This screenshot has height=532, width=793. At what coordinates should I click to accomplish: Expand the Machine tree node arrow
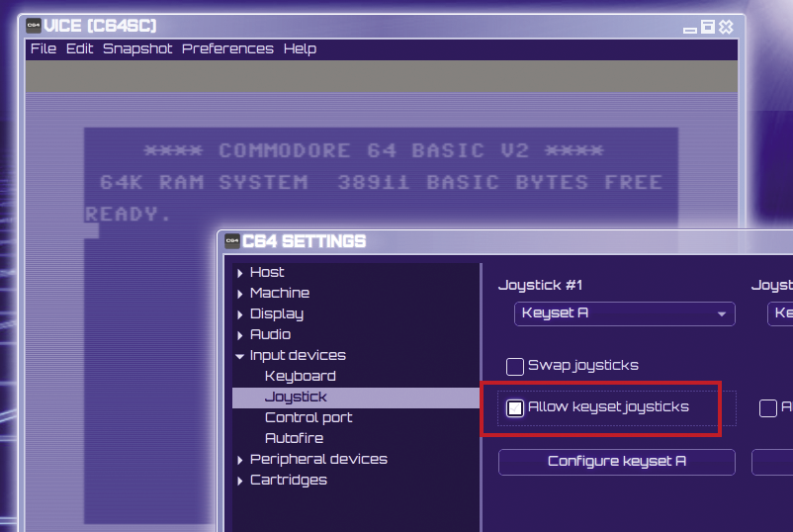point(239,294)
